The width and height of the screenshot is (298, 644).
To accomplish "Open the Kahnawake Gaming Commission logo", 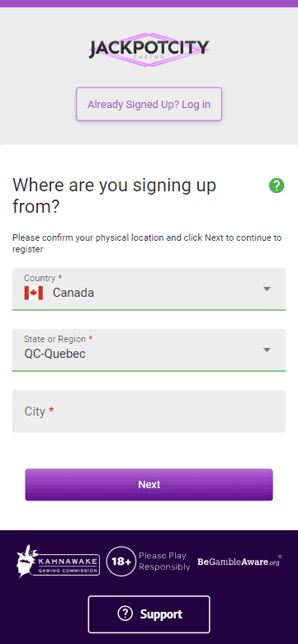I will pyautogui.click(x=58, y=562).
